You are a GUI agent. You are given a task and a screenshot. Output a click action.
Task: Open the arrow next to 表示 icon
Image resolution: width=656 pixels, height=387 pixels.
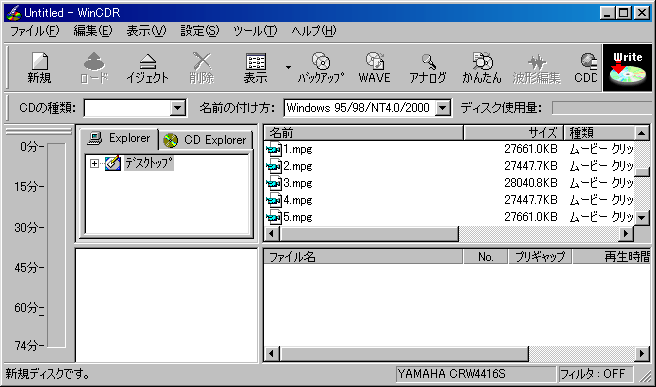288,67
